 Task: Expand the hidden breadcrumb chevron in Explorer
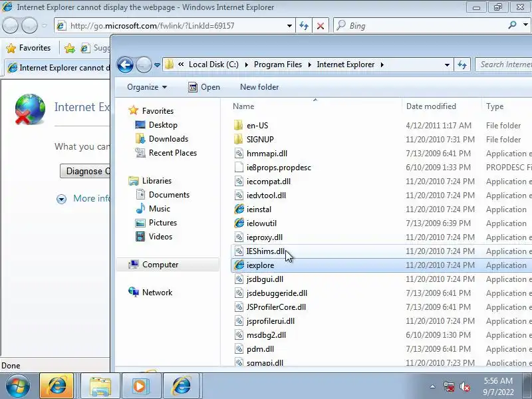click(x=181, y=64)
